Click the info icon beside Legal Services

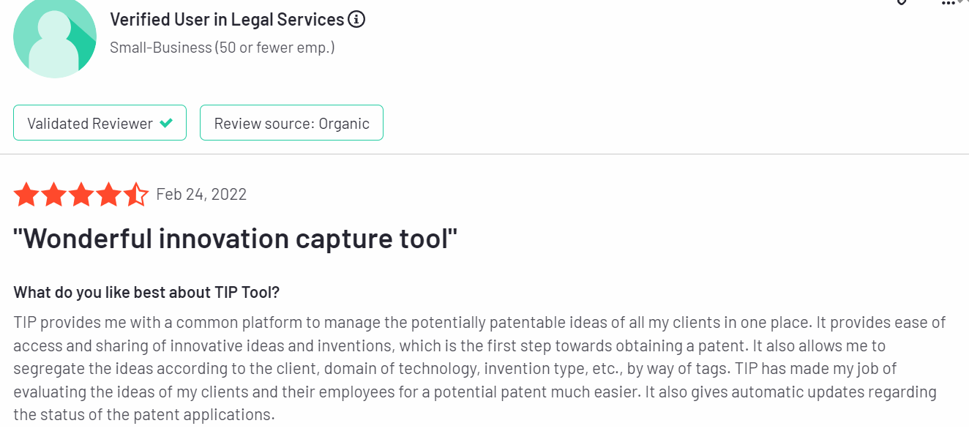point(356,20)
